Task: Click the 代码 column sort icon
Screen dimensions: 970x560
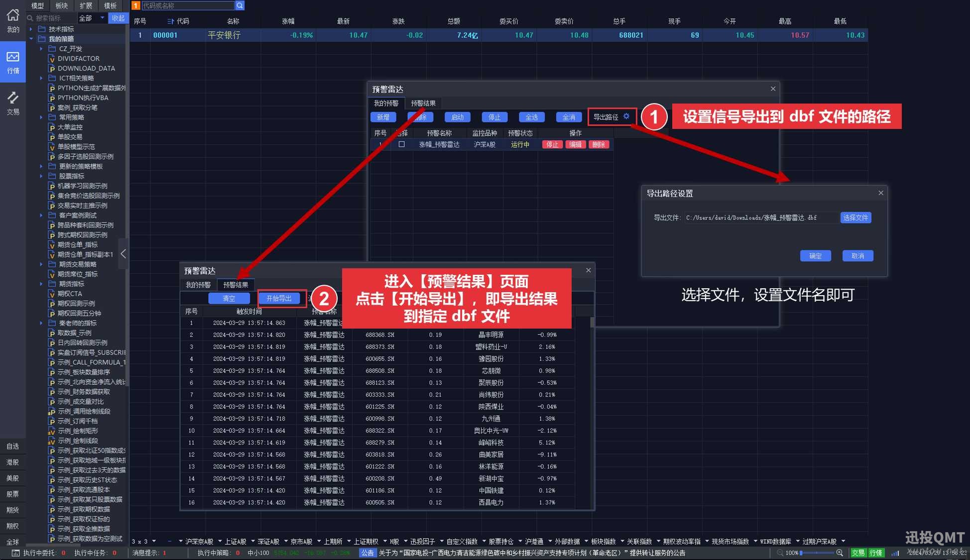Action: pos(170,21)
